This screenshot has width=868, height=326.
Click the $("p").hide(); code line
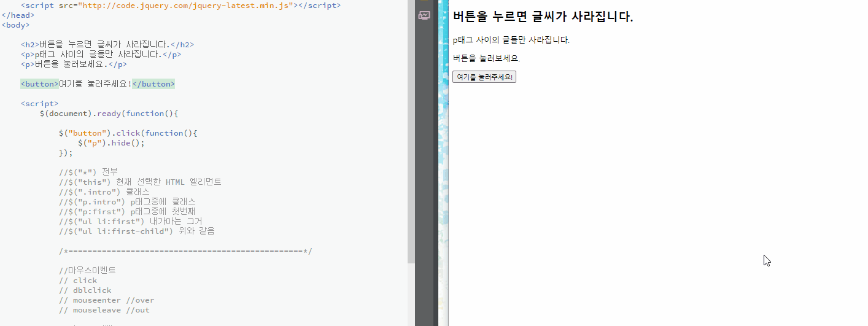pyautogui.click(x=111, y=143)
